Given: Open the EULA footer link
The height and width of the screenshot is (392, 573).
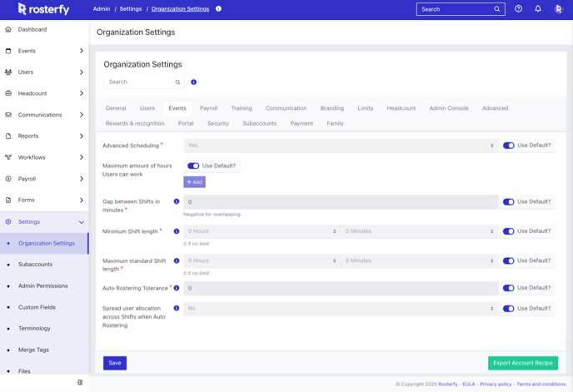Looking at the screenshot, I should [469, 384].
